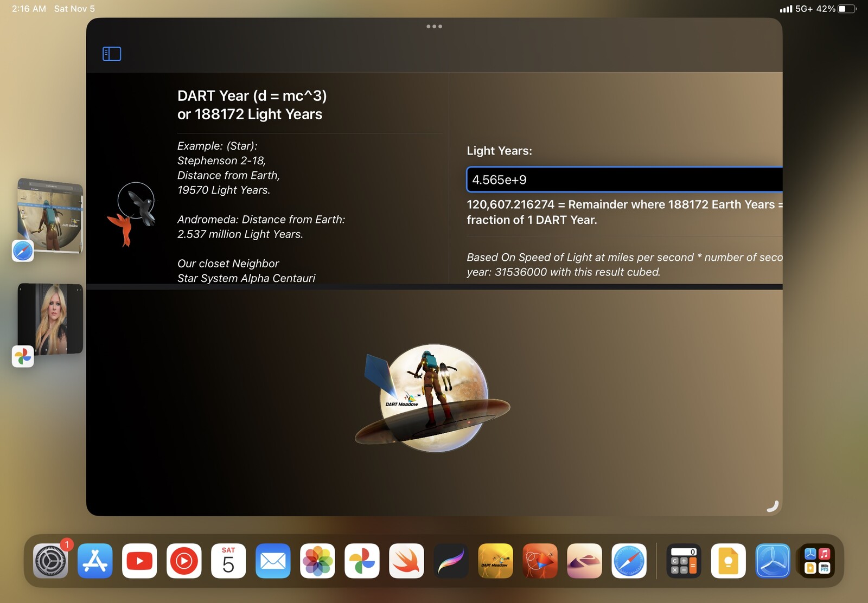Select 'Based On Speed of Light' note
This screenshot has height=603, width=868.
click(x=624, y=257)
